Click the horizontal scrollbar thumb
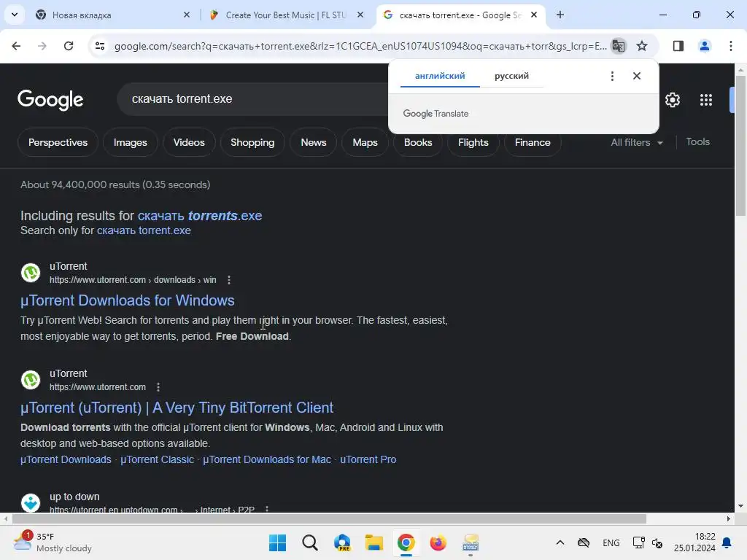This screenshot has width=747, height=560. tap(329, 518)
